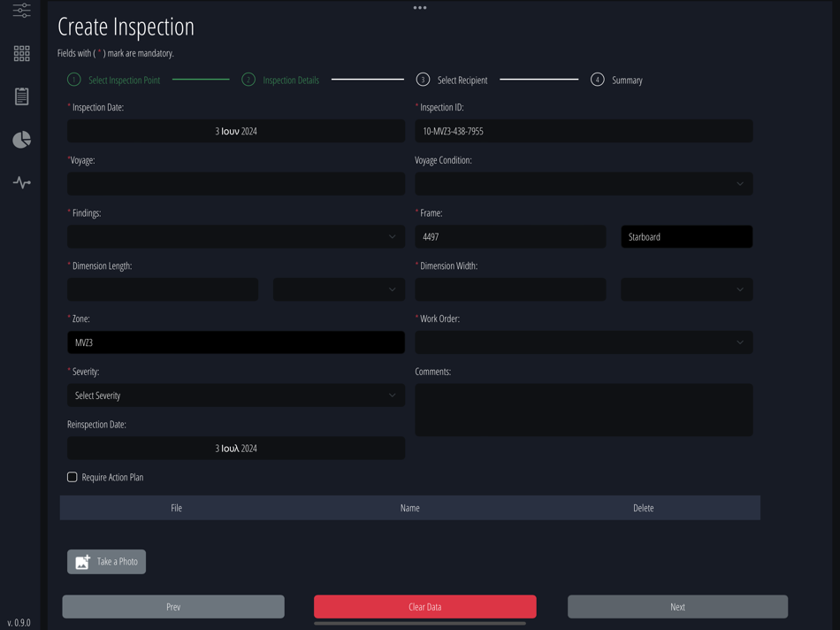Click the Comments text area

coord(584,410)
